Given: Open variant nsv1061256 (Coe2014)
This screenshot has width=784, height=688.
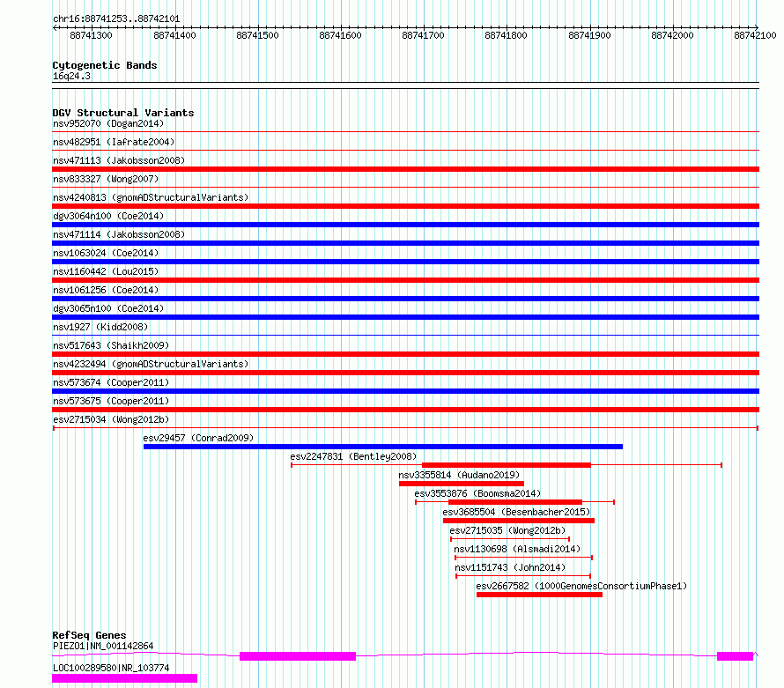Looking at the screenshot, I should pyautogui.click(x=106, y=290).
